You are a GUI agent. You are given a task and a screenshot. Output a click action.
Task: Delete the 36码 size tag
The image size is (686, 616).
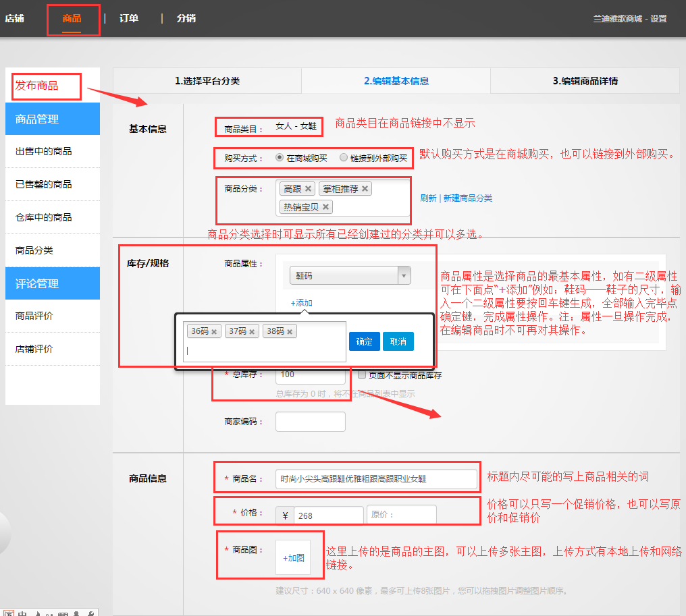[214, 332]
